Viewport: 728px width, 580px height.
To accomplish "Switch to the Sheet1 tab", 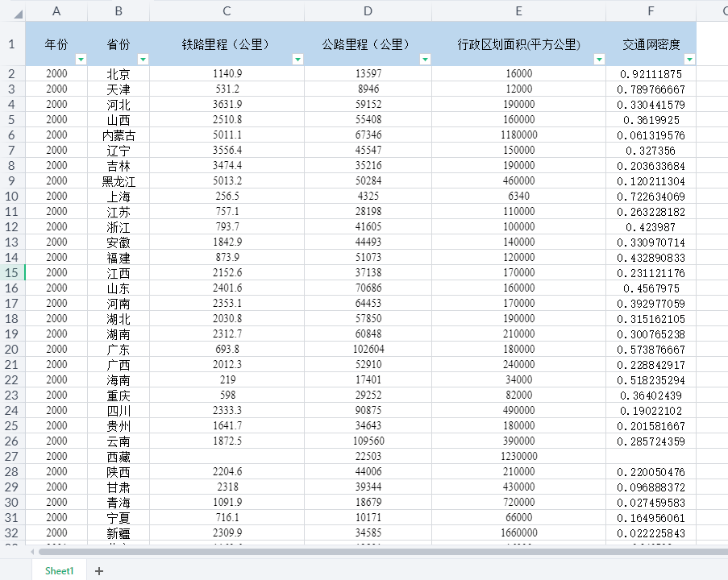I will click(x=59, y=570).
